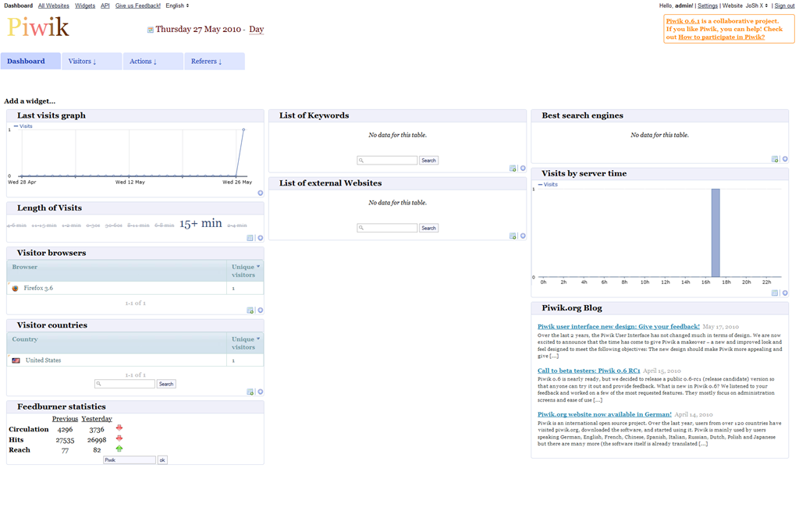Viewport: 799px width, 532px height.
Task: Click round export icon in Visitor countries
Action: click(261, 392)
